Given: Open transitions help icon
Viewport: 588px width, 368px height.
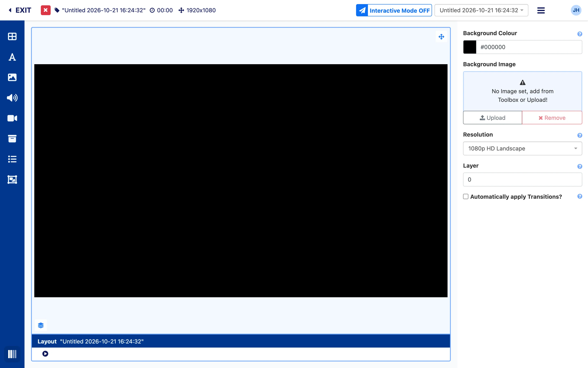Looking at the screenshot, I should 579,196.
